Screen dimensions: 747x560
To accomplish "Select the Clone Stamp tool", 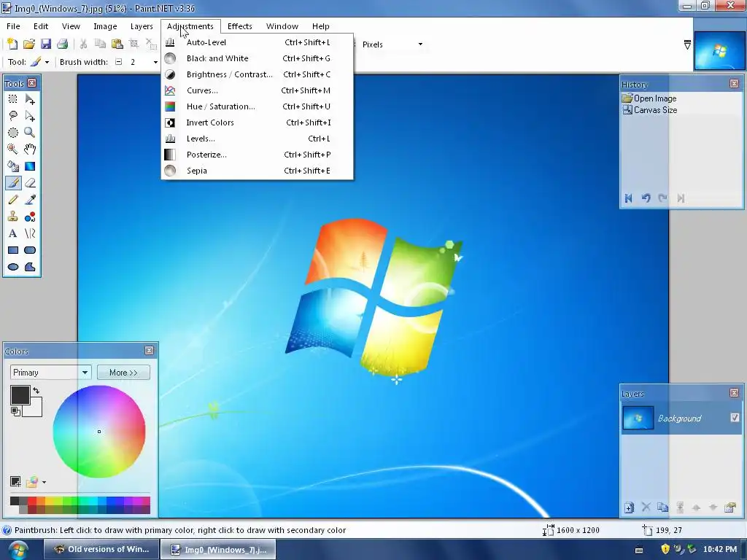I will pos(13,217).
